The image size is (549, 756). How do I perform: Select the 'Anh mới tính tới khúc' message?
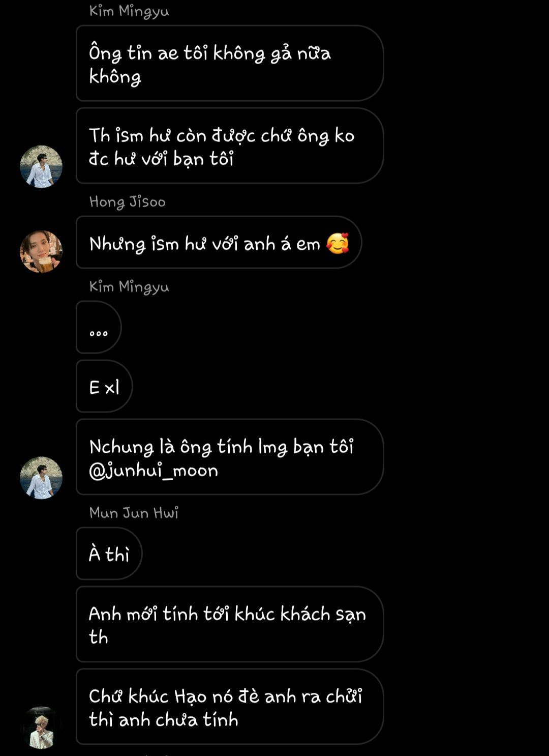pos(230,624)
